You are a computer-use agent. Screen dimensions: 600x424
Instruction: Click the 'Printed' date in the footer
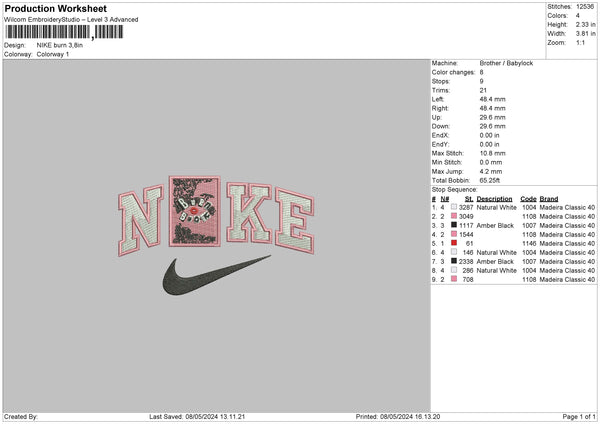pos(410,417)
